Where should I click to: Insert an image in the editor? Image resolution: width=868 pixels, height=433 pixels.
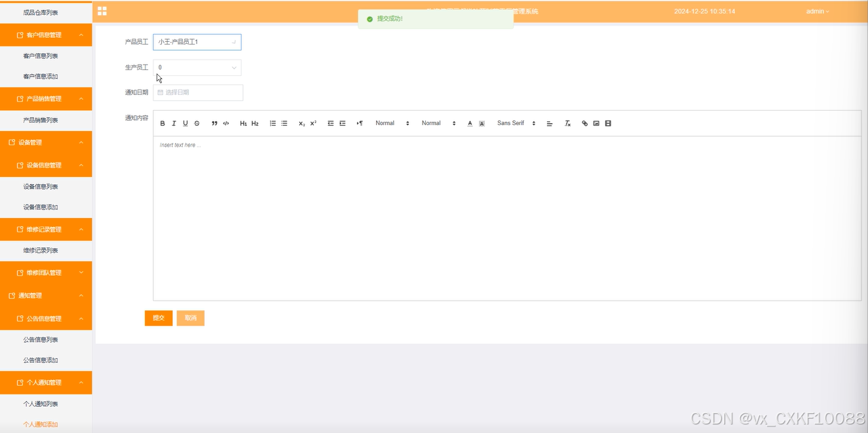(x=596, y=123)
